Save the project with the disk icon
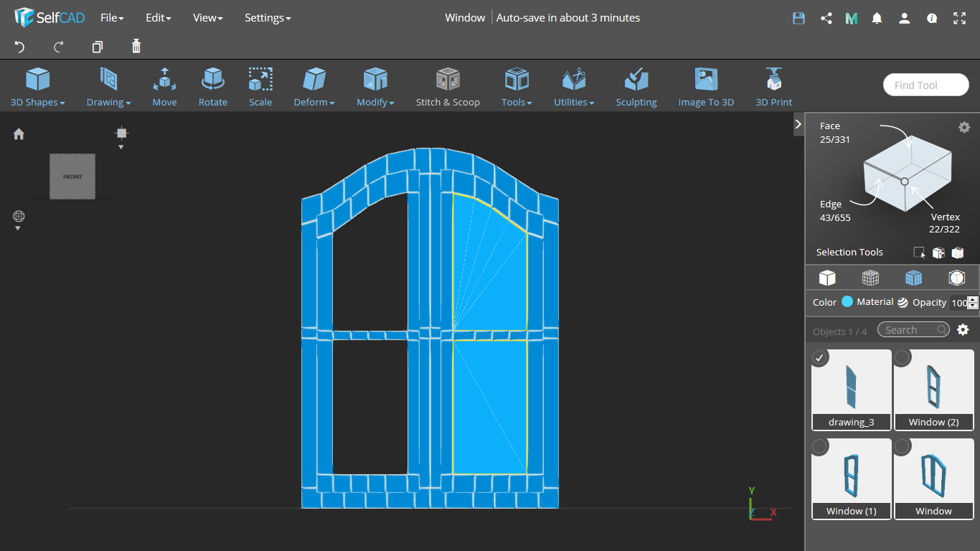The image size is (980, 551). (x=798, y=19)
